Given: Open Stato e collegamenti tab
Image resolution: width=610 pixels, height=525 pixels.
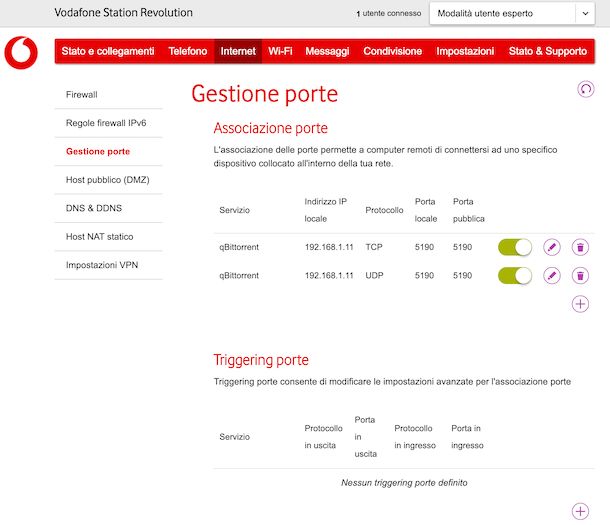Looking at the screenshot, I should (108, 51).
